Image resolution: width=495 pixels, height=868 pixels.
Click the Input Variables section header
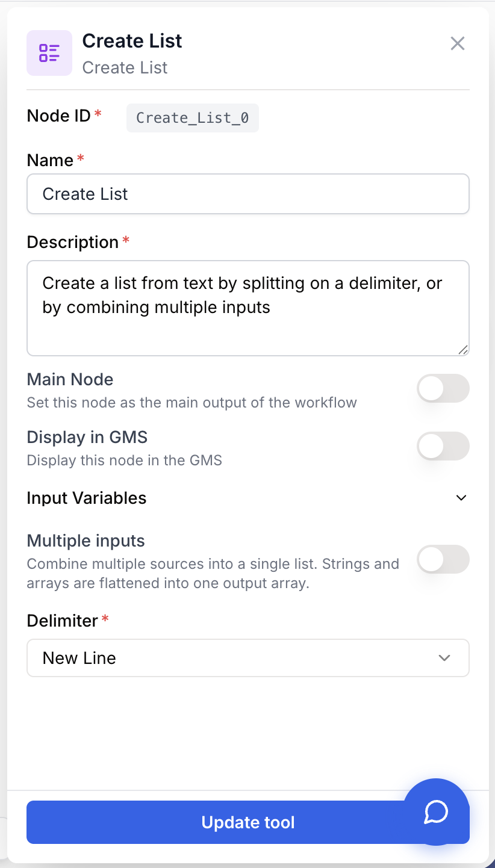pyautogui.click(x=248, y=498)
